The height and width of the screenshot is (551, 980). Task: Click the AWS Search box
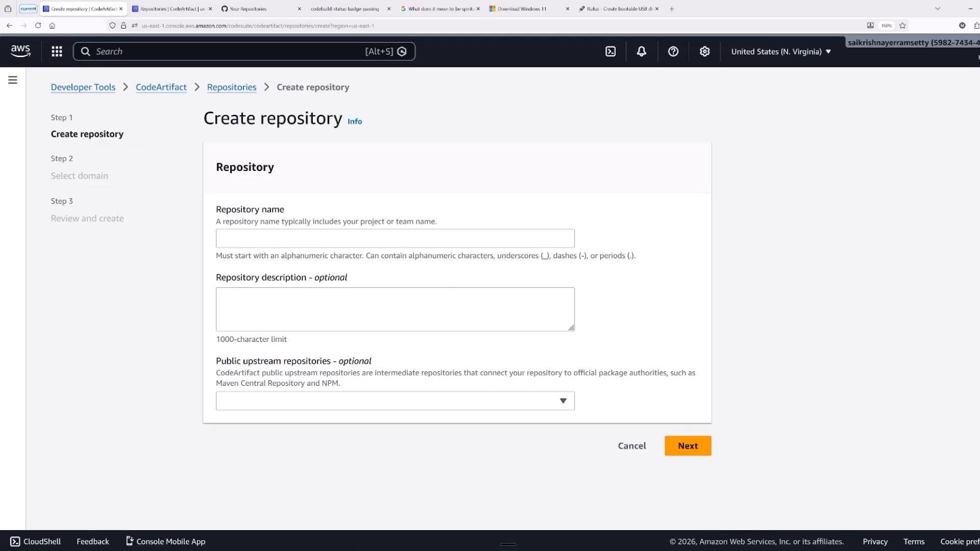coord(244,52)
